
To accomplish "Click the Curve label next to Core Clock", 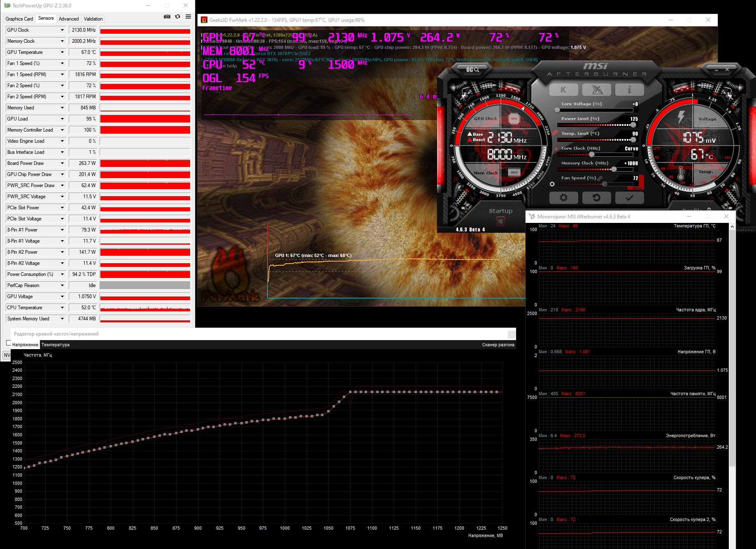I will click(631, 148).
